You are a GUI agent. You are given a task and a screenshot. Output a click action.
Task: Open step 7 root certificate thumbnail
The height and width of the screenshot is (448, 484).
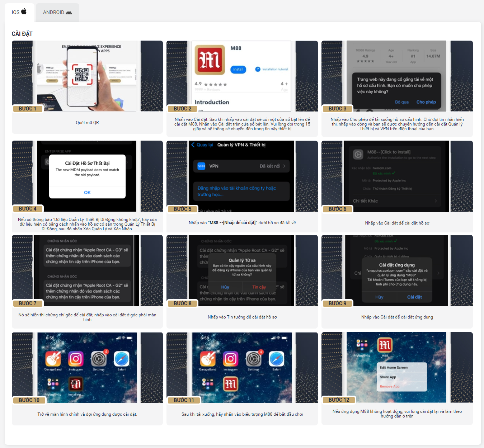(x=87, y=270)
